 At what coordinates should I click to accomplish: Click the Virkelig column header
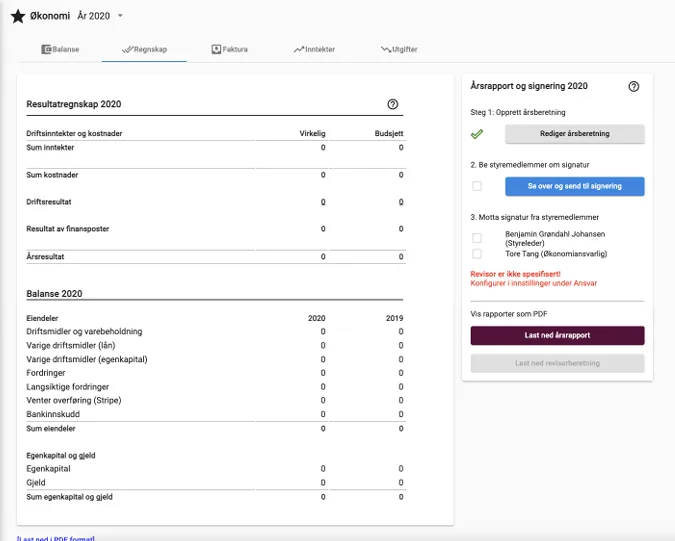(313, 133)
